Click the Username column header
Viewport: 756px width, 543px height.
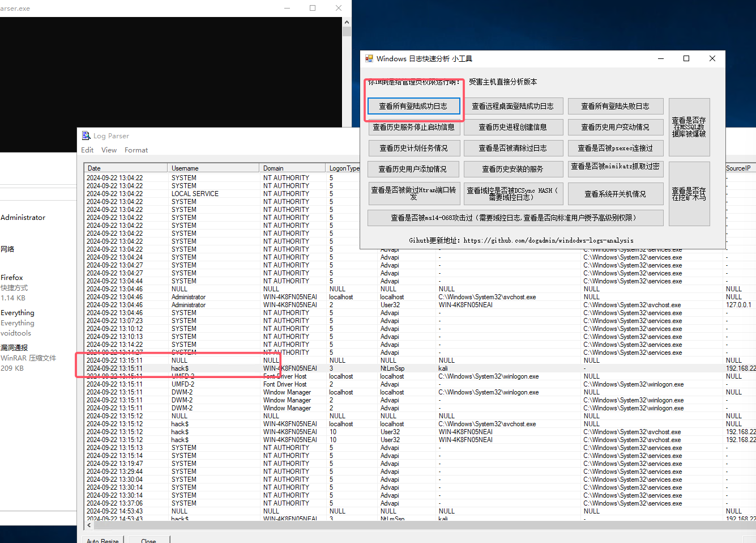coord(214,168)
